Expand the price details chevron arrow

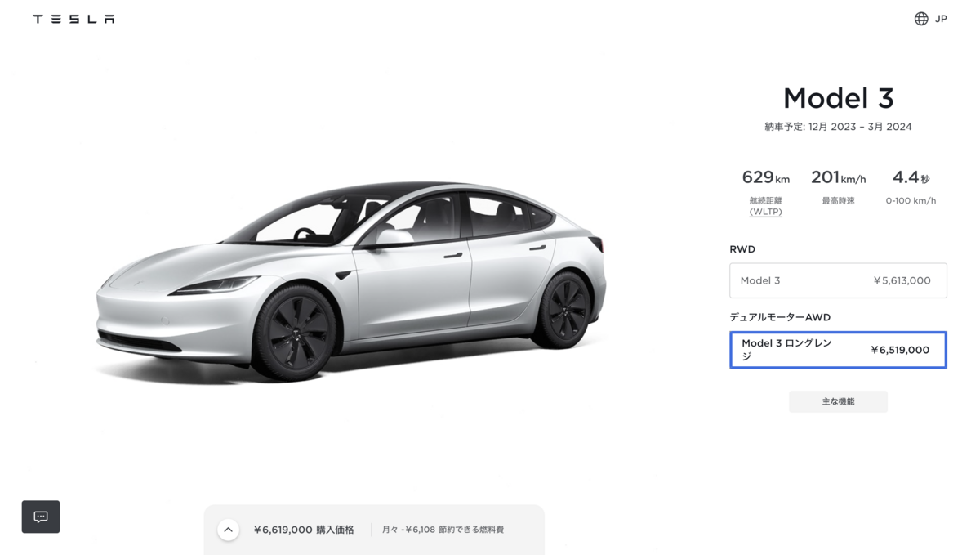pyautogui.click(x=229, y=530)
